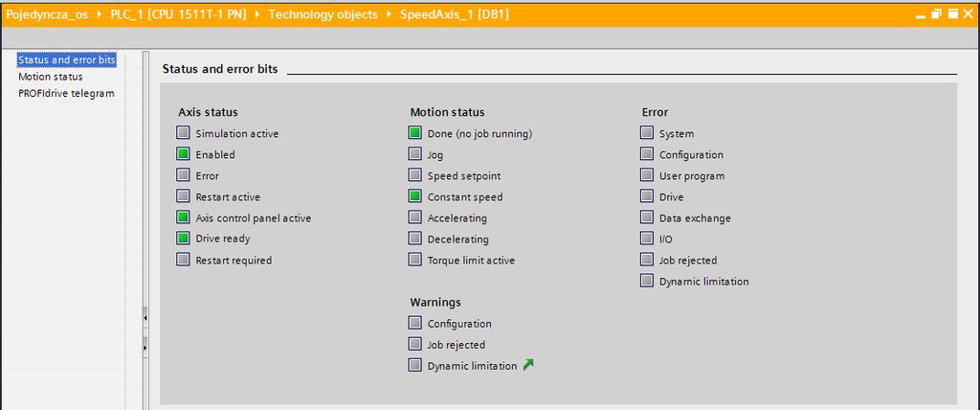This screenshot has width=980, height=410.
Task: Click the Drive ready label text
Action: 223,239
